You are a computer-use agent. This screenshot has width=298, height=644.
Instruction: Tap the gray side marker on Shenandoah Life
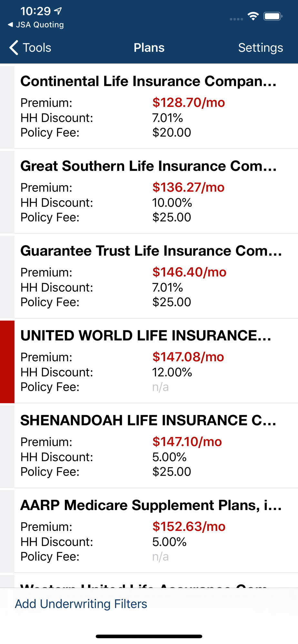(x=7, y=446)
